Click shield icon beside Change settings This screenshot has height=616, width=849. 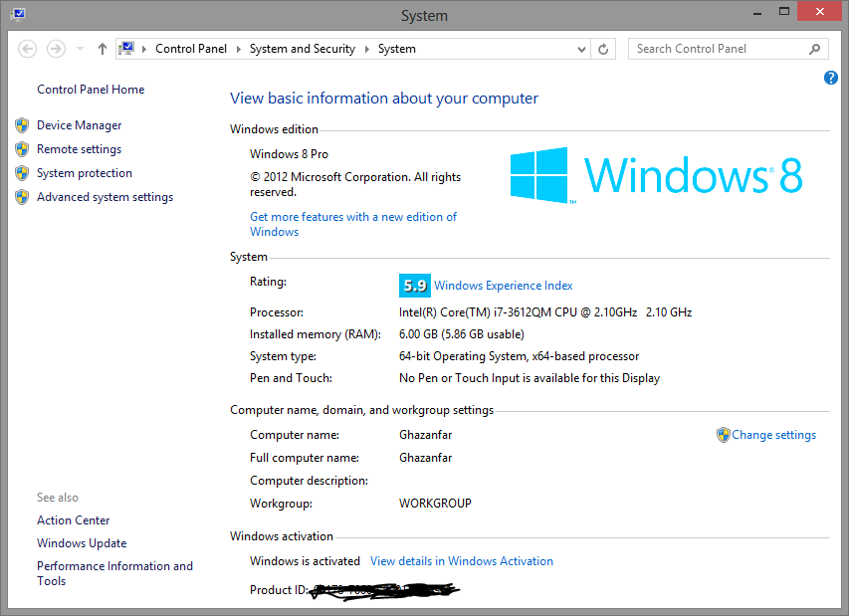click(x=724, y=435)
